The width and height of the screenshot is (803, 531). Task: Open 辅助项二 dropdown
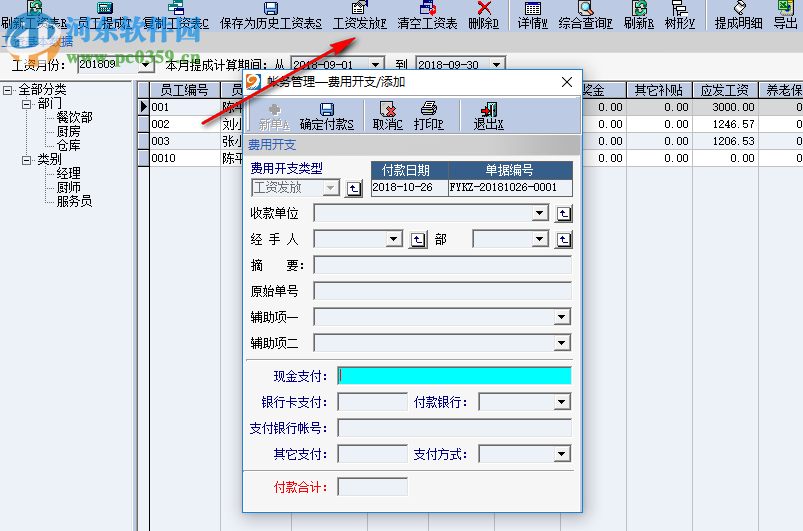point(562,343)
